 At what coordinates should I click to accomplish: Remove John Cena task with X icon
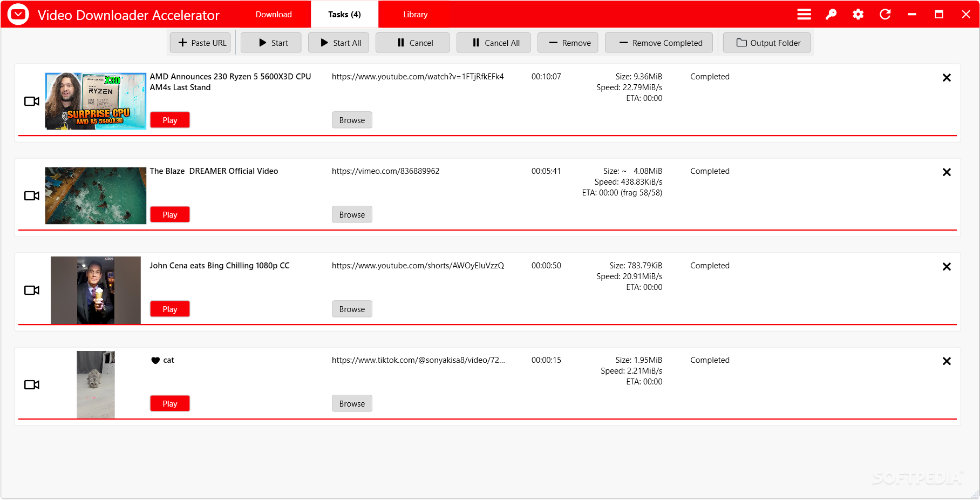pyautogui.click(x=947, y=267)
